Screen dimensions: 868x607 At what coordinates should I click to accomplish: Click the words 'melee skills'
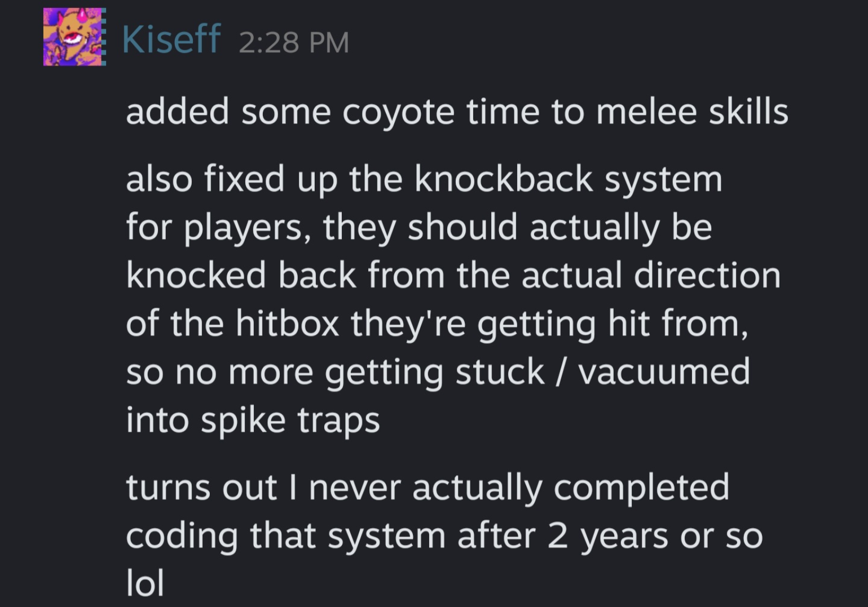[x=692, y=111]
